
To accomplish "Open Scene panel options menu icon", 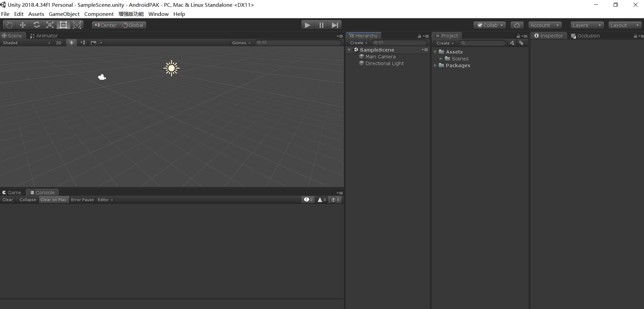I will point(340,36).
